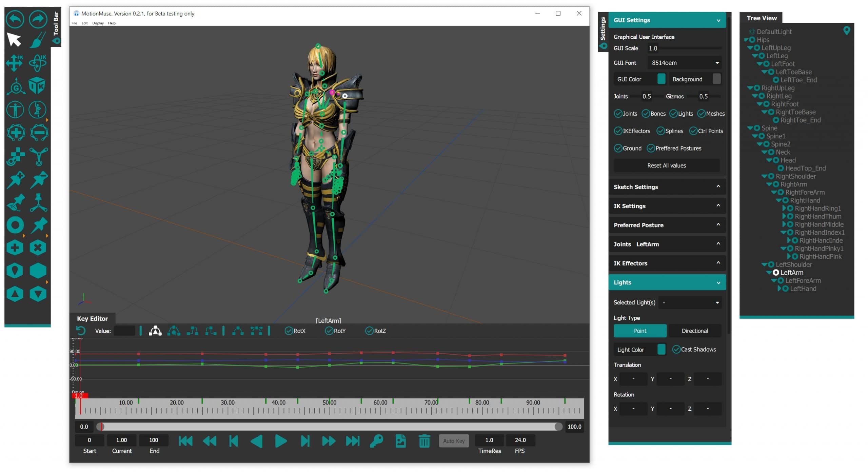
Task: Activate the IK translate tool
Action: click(15, 63)
